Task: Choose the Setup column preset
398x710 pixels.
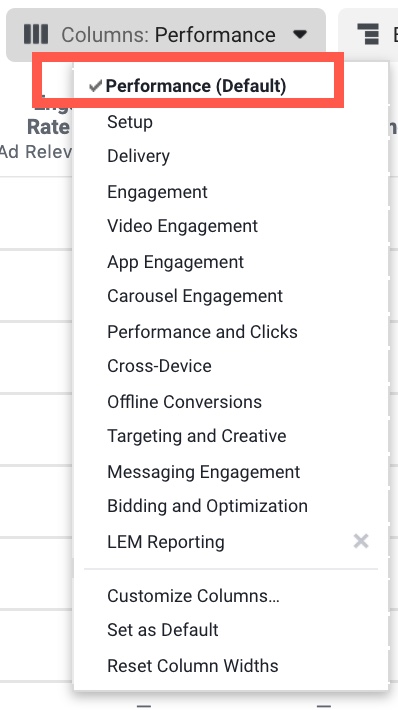Action: coord(130,122)
